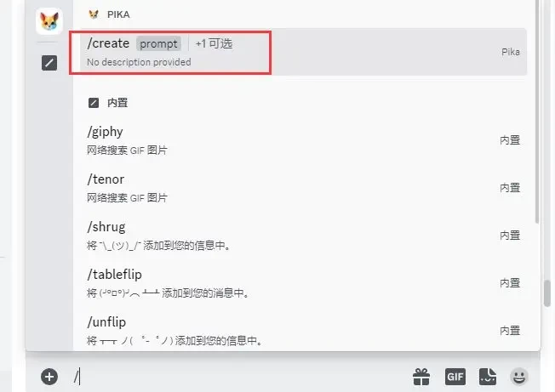Open the gift Nitro icon
555x392 pixels.
click(x=421, y=377)
